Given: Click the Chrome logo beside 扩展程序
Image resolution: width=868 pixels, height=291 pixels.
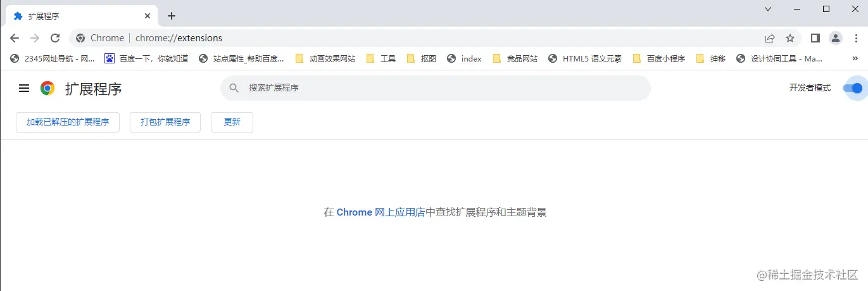Looking at the screenshot, I should [x=47, y=88].
